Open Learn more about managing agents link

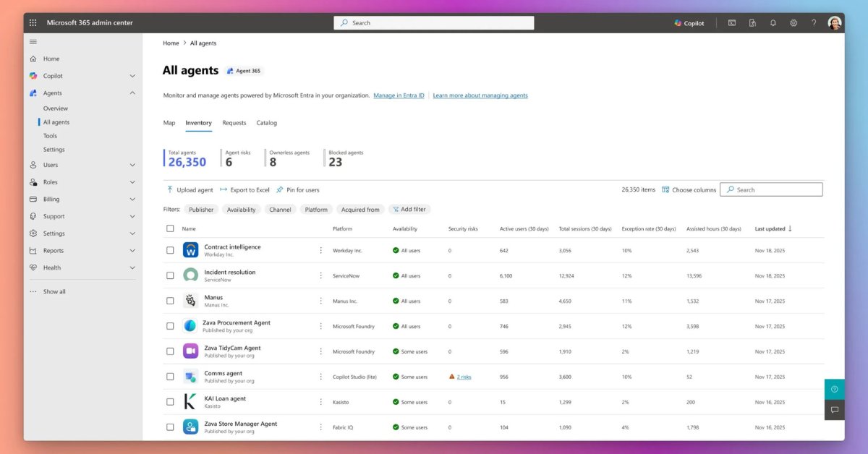pyautogui.click(x=480, y=95)
